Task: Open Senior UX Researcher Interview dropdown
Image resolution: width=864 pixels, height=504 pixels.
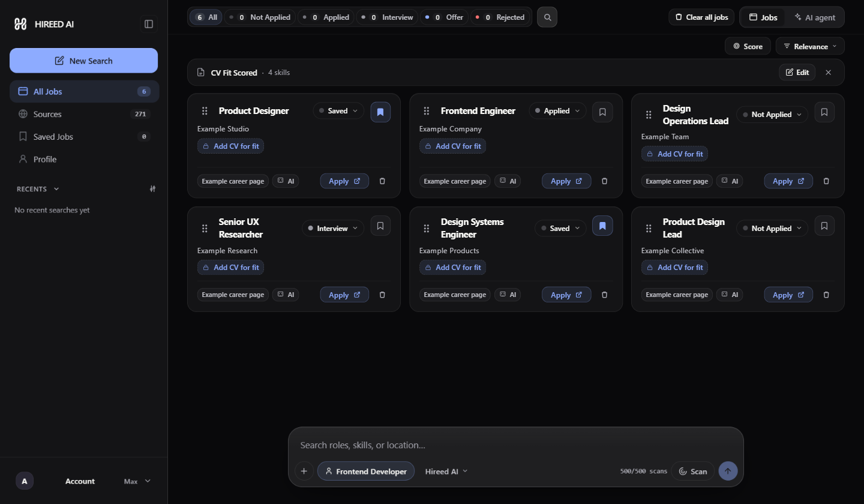Action: [x=333, y=229]
